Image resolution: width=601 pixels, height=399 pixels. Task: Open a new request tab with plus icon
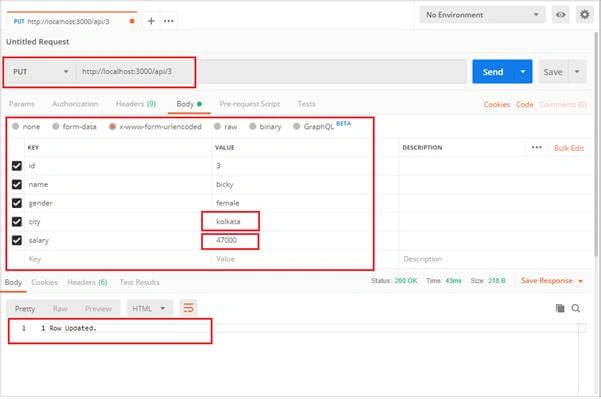click(x=151, y=21)
